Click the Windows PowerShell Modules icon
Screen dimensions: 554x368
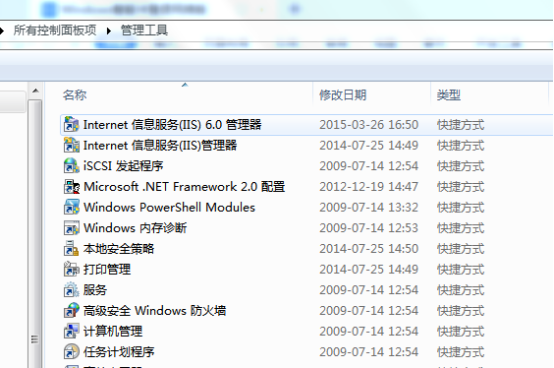tap(71, 207)
